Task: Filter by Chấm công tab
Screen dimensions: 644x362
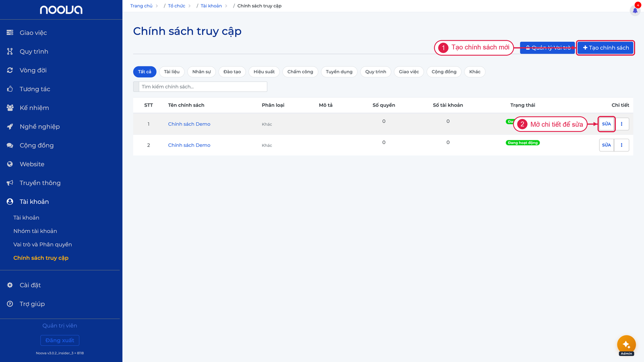Action: 300,72
